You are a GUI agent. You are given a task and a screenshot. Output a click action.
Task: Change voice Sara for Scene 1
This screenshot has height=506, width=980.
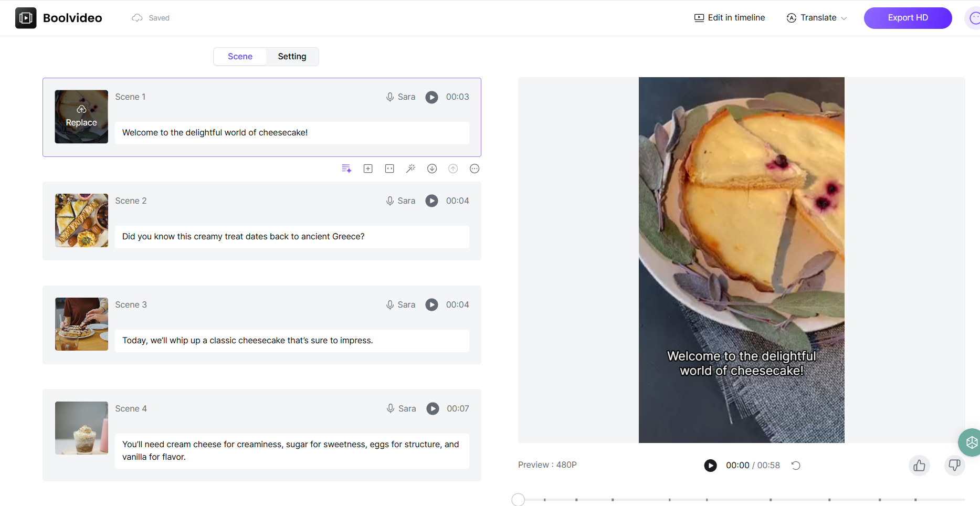coord(401,97)
